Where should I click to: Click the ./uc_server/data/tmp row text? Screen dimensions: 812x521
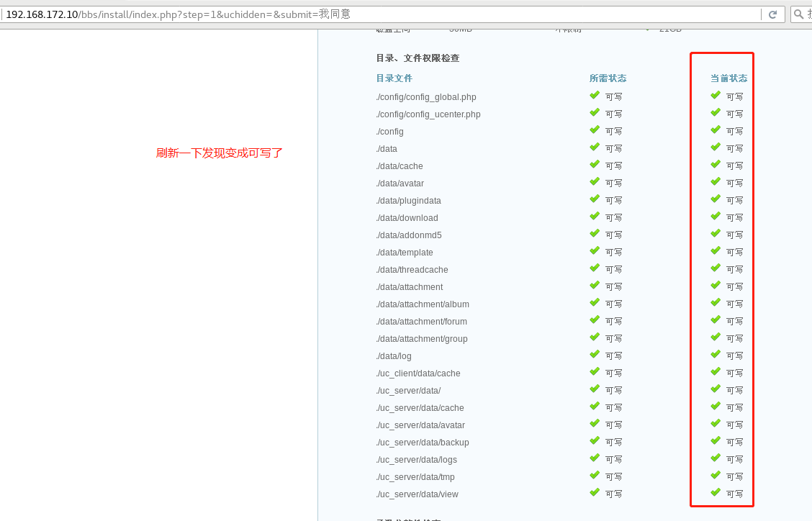[x=415, y=476]
